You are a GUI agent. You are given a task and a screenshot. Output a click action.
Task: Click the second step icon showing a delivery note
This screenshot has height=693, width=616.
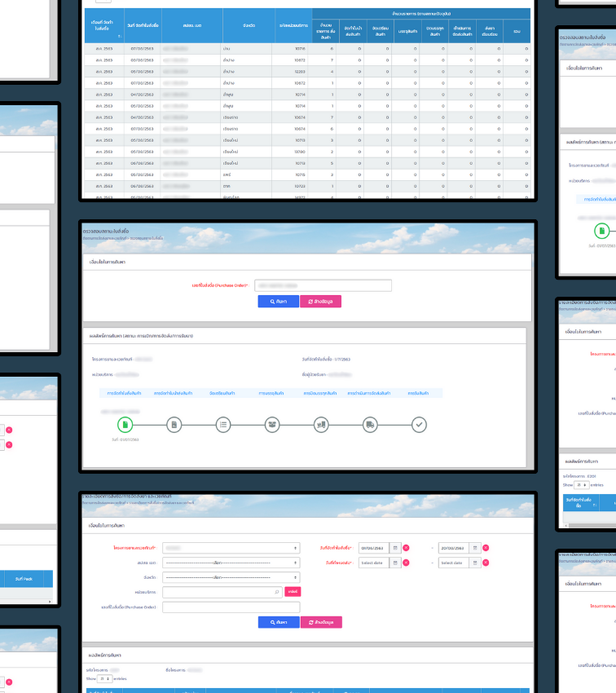point(174,425)
